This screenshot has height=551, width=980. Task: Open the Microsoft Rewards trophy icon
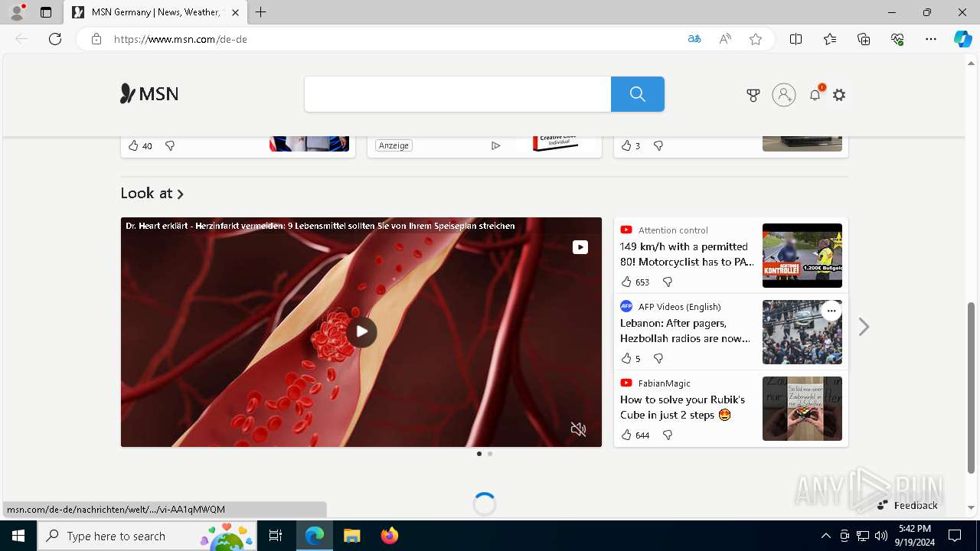point(753,95)
